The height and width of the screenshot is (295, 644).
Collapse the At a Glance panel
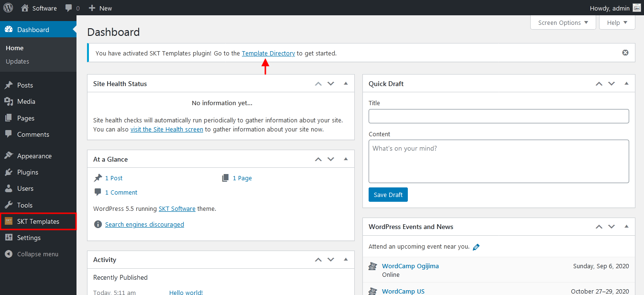[346, 159]
